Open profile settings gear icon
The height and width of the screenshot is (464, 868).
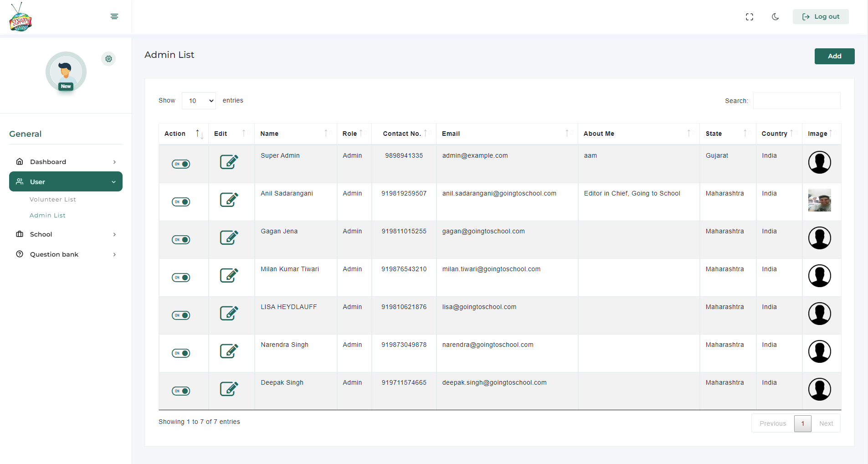[108, 59]
